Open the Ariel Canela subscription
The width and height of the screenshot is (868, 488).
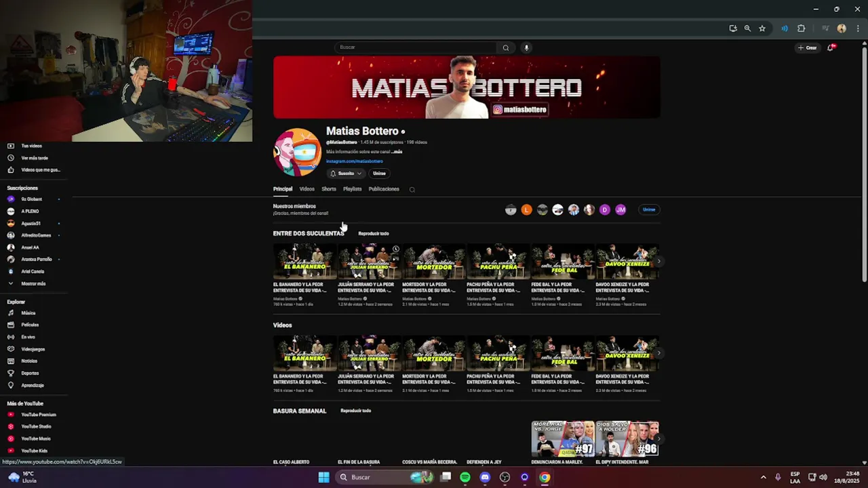(34, 272)
